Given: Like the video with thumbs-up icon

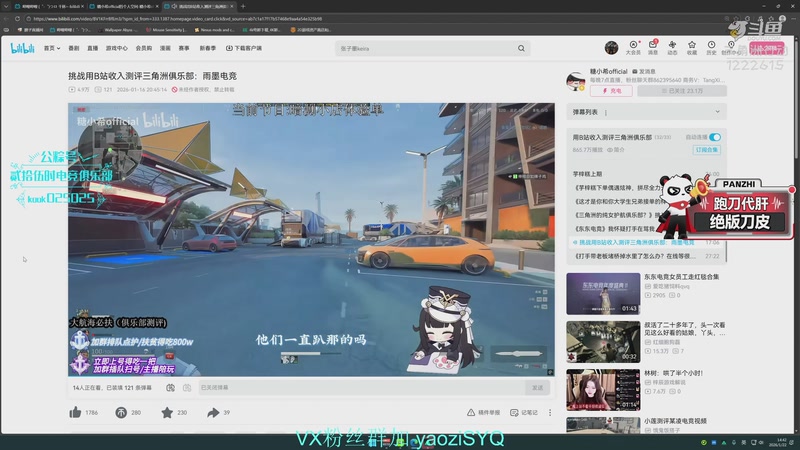Looking at the screenshot, I should pos(76,412).
